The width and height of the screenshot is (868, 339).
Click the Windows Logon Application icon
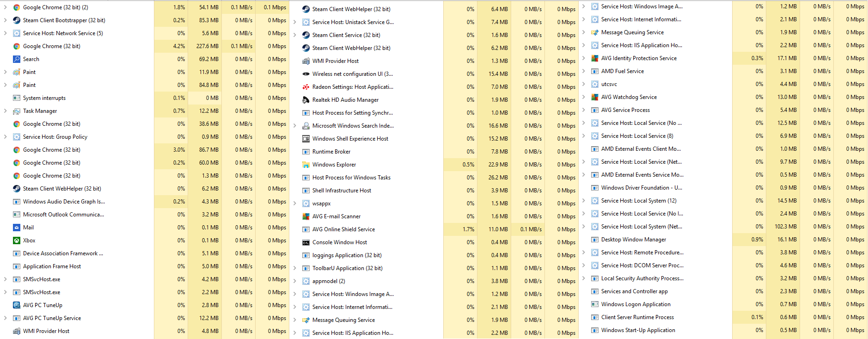pos(595,304)
